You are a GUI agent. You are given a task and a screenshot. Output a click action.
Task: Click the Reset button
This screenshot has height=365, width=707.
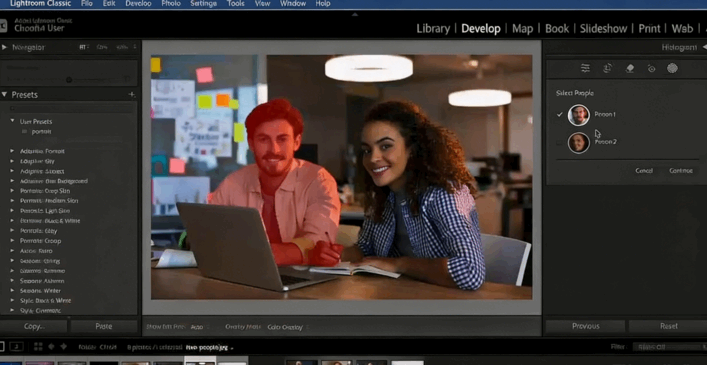click(668, 326)
